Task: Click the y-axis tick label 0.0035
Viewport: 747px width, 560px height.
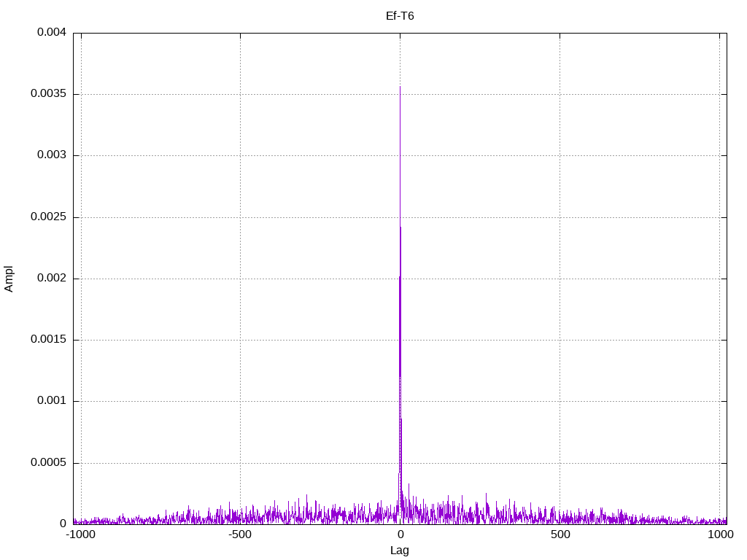Action: tap(48, 93)
